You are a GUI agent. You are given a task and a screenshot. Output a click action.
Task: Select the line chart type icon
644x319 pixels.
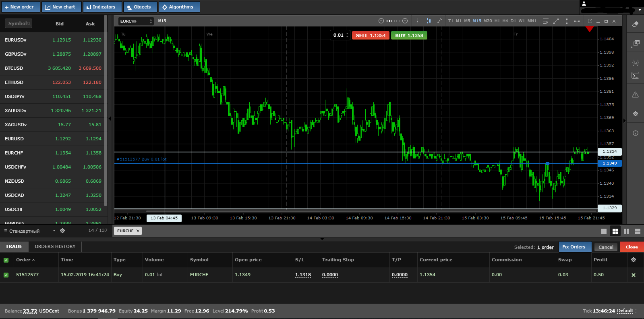(x=439, y=21)
